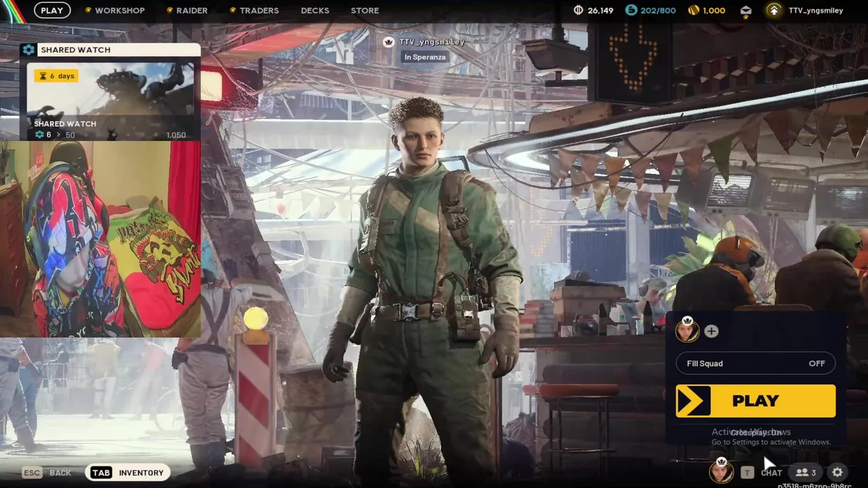This screenshot has width=868, height=488.
Task: Open the DECKS tab
Action: [x=315, y=10]
